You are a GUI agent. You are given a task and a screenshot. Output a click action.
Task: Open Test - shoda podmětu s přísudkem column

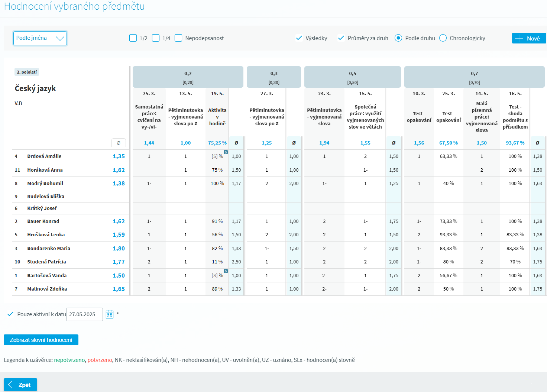point(515,117)
